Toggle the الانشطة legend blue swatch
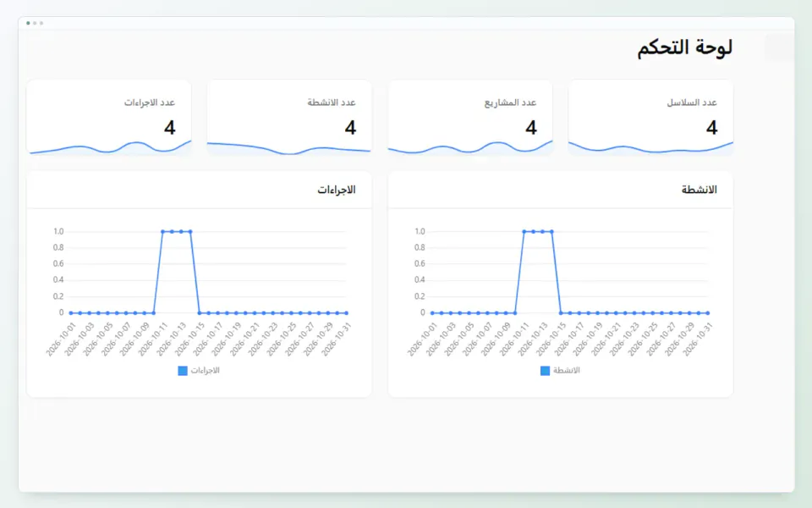 [545, 371]
